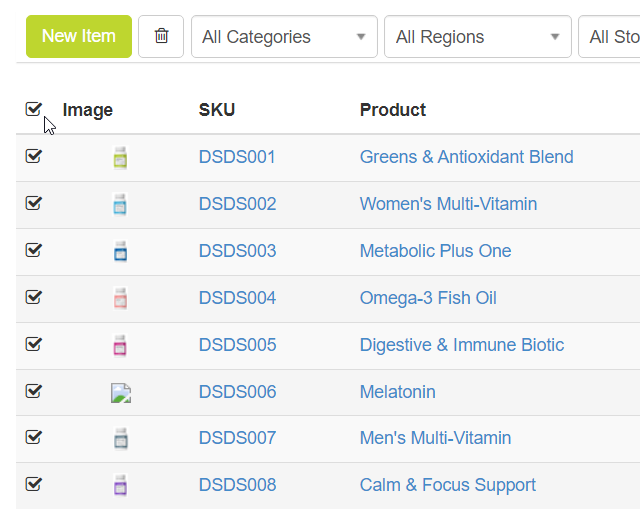This screenshot has height=515, width=640.
Task: Click the Women's Multi-Vitamin bottle image
Action: pyautogui.click(x=121, y=204)
